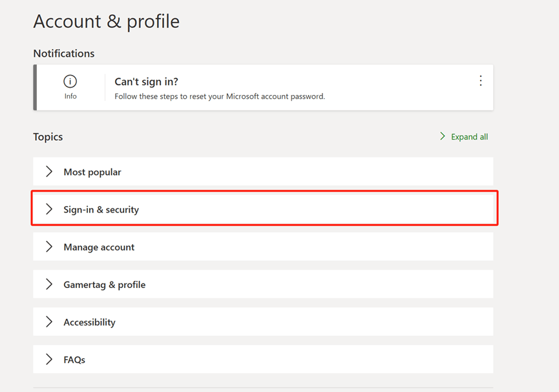559x392 pixels.
Task: Click the chevron icon beside Sign-in & security
Action: pyautogui.click(x=49, y=209)
